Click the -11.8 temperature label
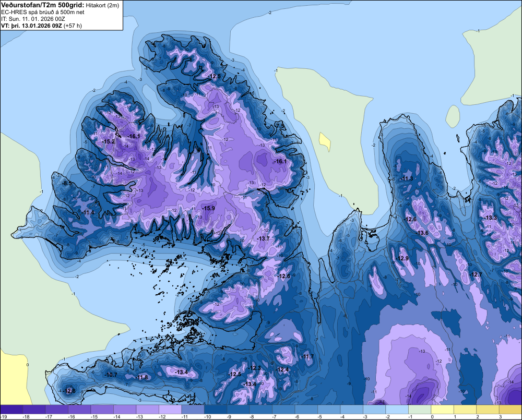Screen dimensions: 522x420 [141, 377]
